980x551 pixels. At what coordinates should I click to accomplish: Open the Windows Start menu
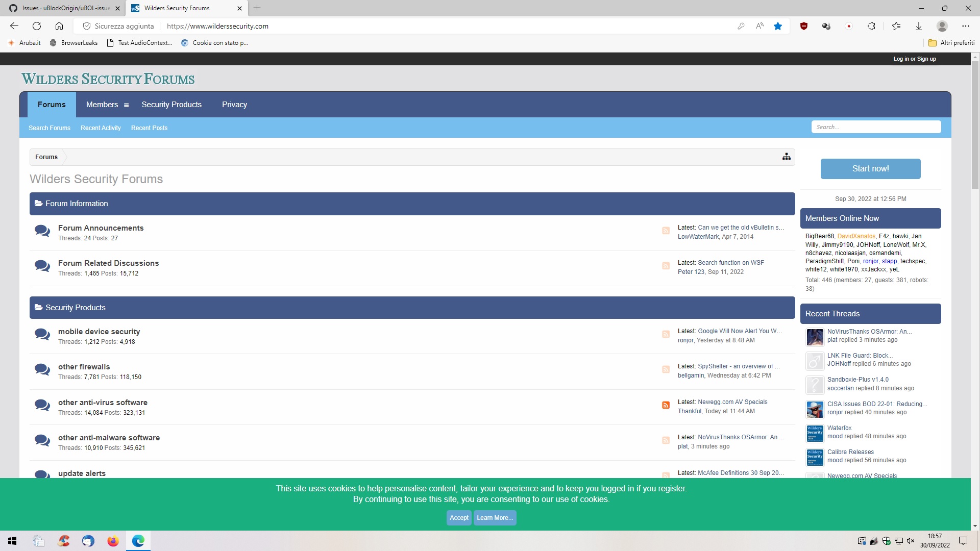click(x=12, y=541)
